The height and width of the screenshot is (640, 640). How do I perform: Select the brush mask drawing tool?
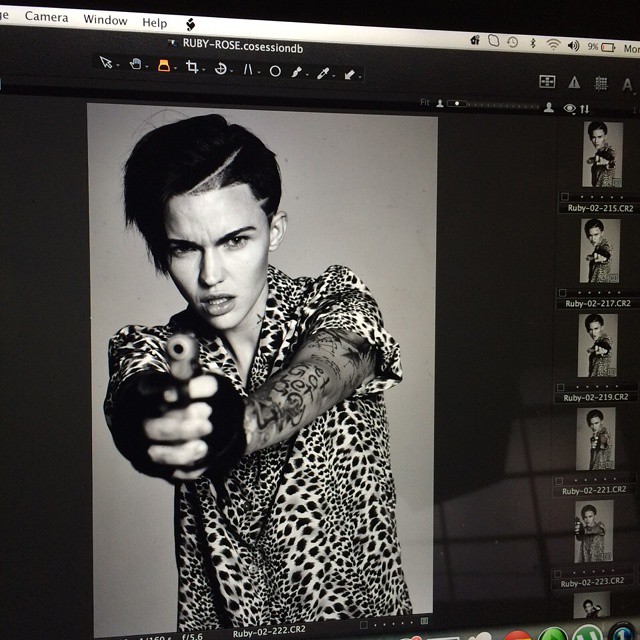click(297, 72)
